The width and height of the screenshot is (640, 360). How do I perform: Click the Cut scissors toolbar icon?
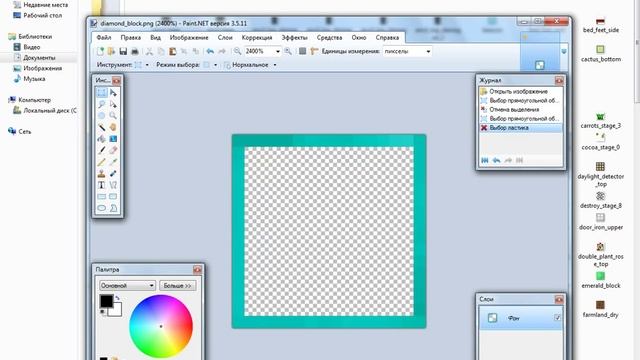coord(149,51)
